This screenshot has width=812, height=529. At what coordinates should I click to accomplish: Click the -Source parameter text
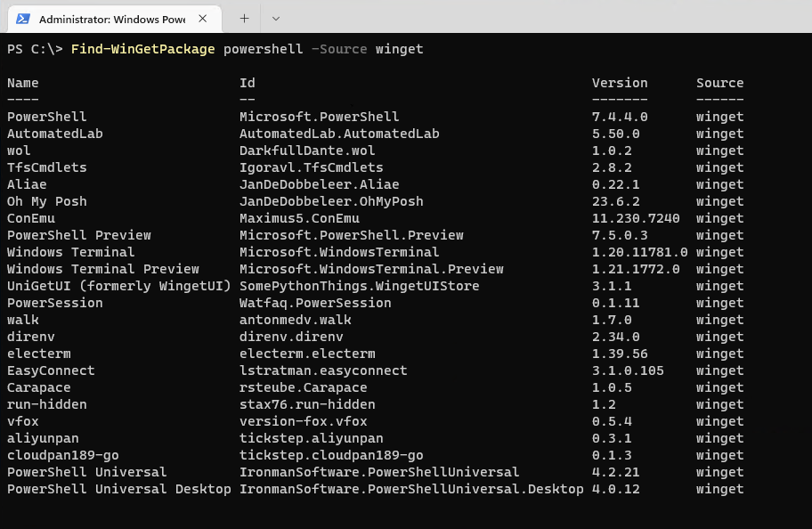click(339, 49)
